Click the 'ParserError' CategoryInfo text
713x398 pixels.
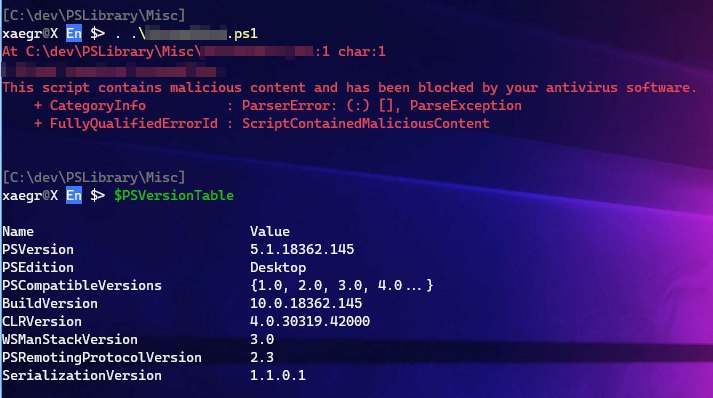tap(288, 106)
